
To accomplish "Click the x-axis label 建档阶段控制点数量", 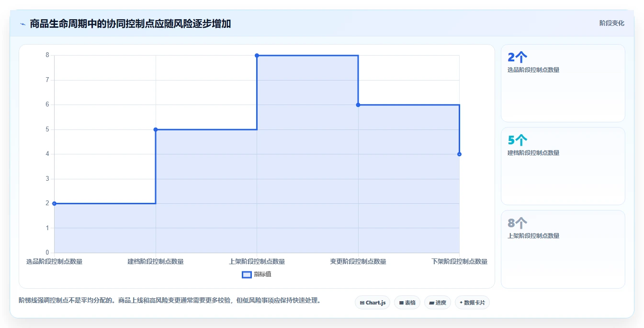I will [x=156, y=261].
